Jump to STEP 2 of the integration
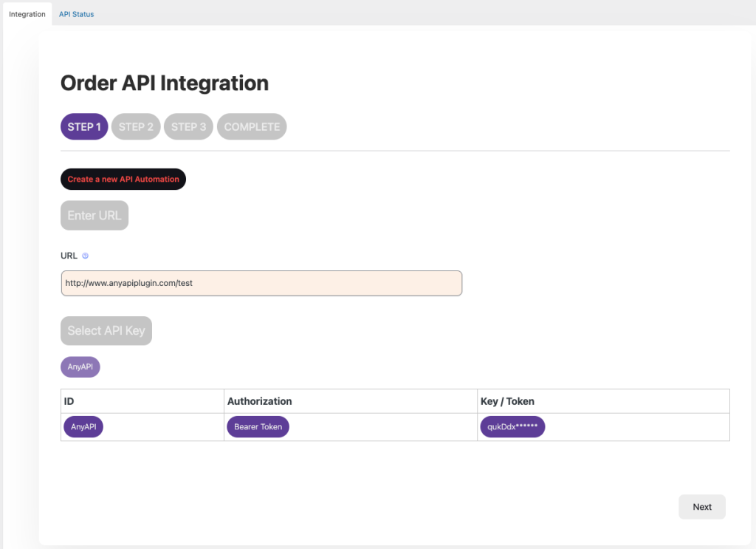 [x=136, y=126]
